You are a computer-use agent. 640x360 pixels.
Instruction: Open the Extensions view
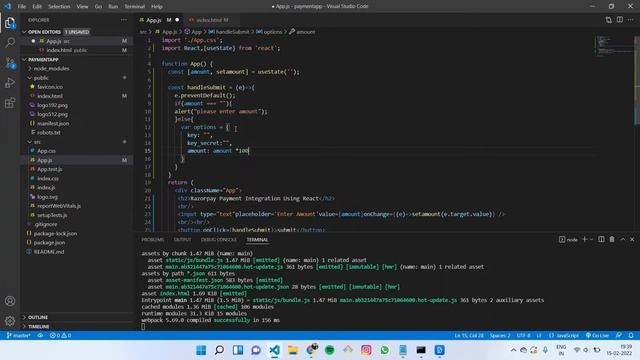[x=10, y=102]
